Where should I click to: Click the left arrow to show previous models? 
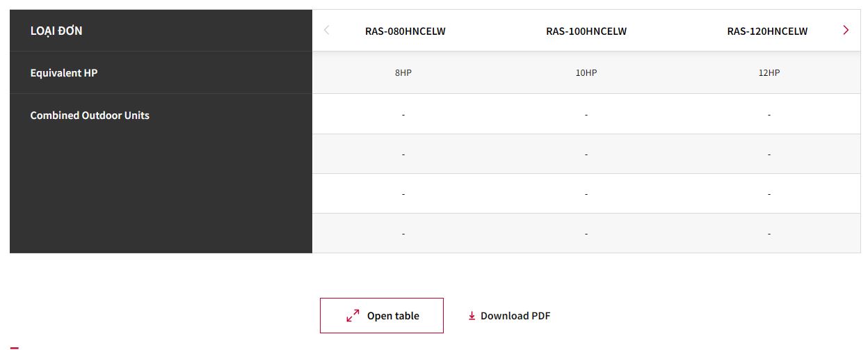coord(327,30)
